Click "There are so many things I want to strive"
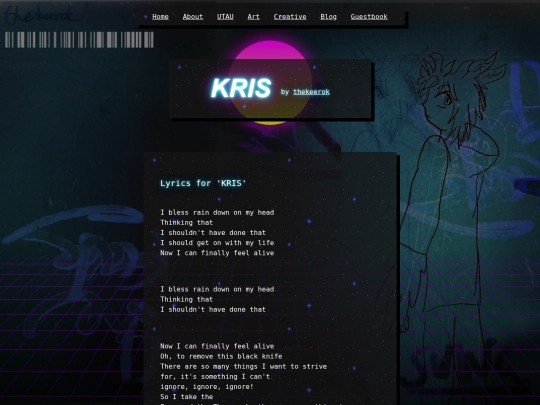This screenshot has height=405, width=540. (x=243, y=366)
